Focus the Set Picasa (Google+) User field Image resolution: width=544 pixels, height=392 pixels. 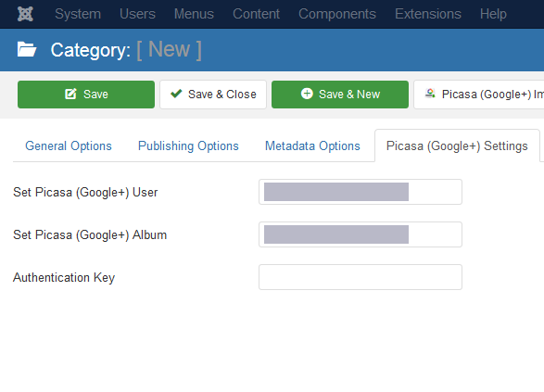(361, 192)
